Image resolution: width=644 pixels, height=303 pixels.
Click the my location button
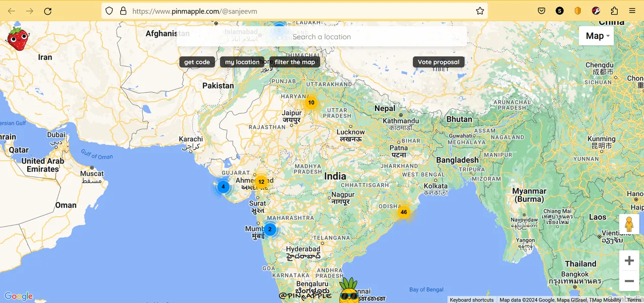pos(242,62)
